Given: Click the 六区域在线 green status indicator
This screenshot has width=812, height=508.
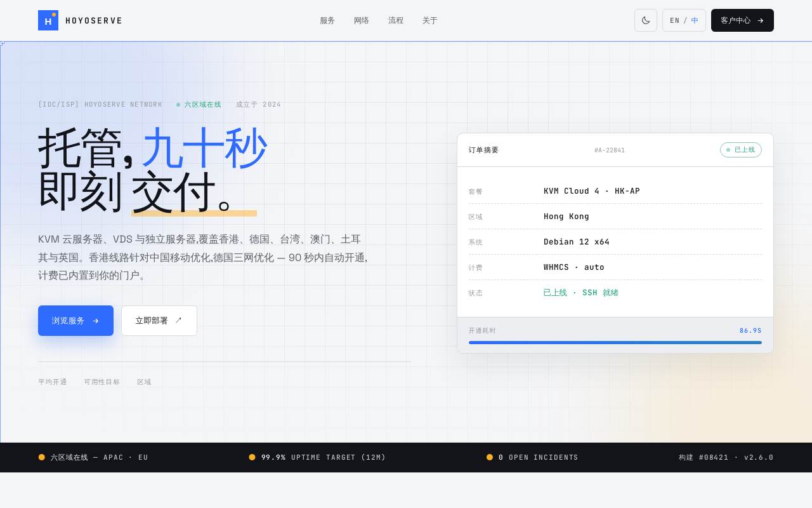Looking at the screenshot, I should 199,104.
